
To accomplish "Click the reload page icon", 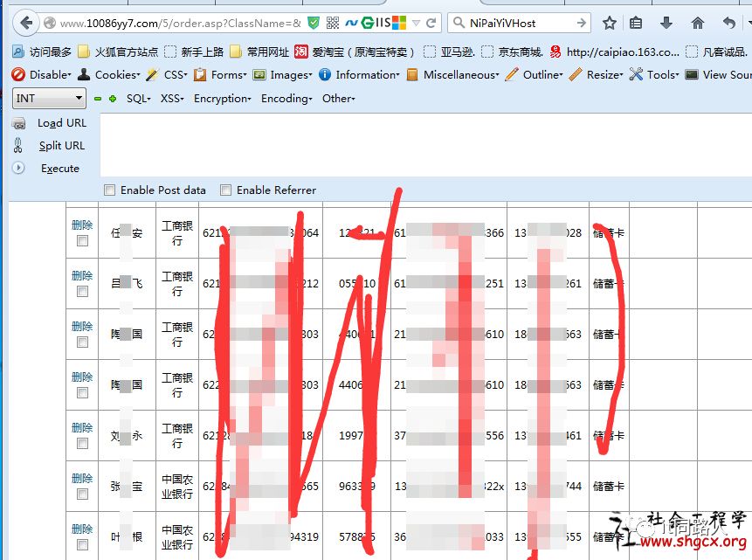I will tap(431, 23).
